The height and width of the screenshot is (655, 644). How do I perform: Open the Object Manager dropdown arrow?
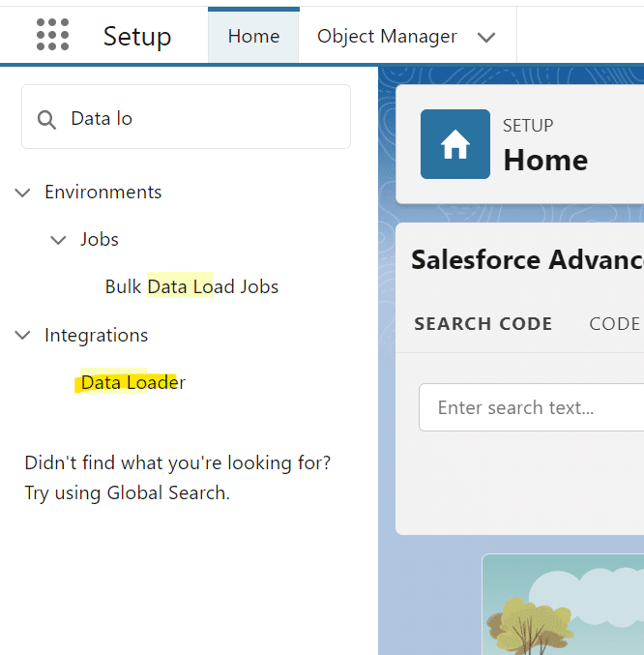(x=486, y=38)
